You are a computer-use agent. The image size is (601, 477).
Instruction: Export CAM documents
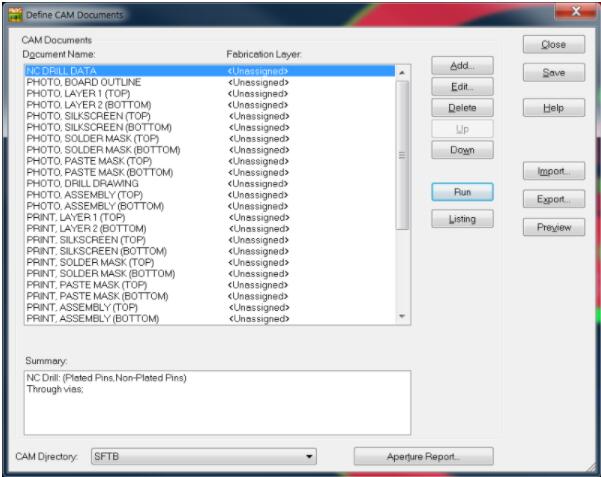[x=554, y=199]
